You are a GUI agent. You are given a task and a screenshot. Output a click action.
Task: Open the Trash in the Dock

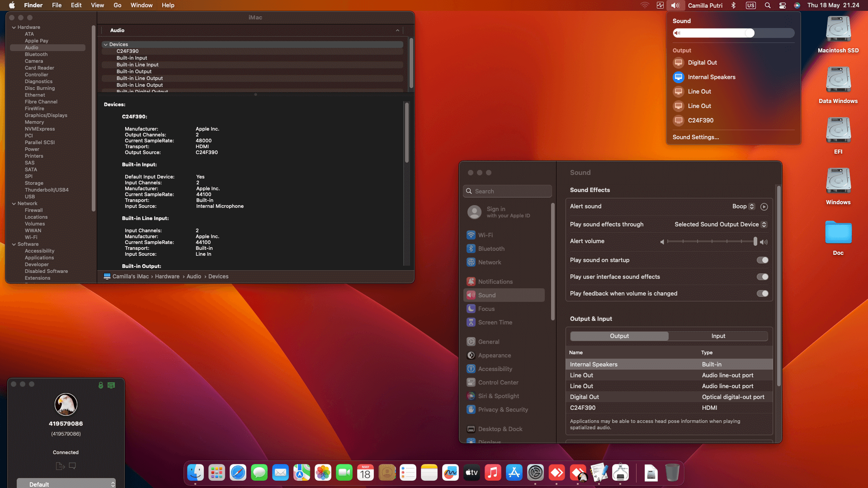(x=672, y=473)
